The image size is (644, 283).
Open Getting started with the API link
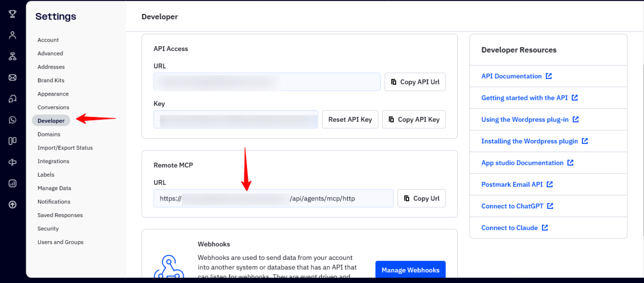(x=524, y=98)
